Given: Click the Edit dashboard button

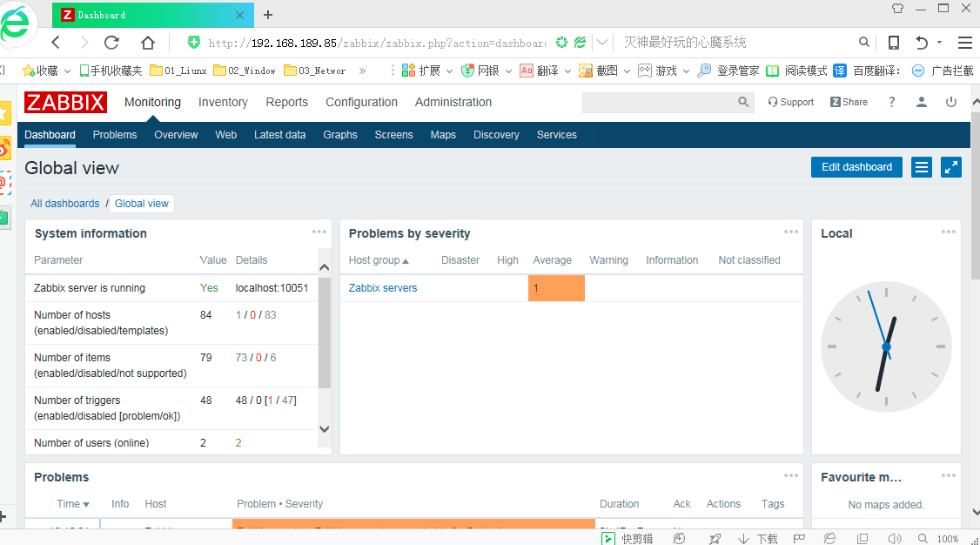Looking at the screenshot, I should tap(856, 167).
